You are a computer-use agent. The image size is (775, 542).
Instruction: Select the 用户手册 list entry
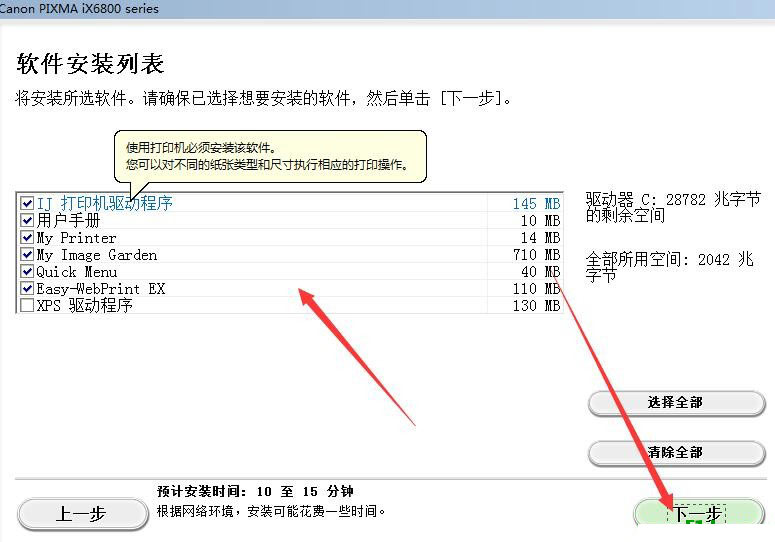pyautogui.click(x=68, y=220)
